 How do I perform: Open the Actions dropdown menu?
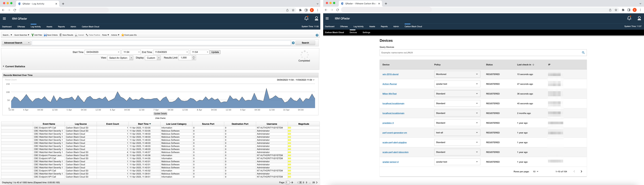(115, 35)
